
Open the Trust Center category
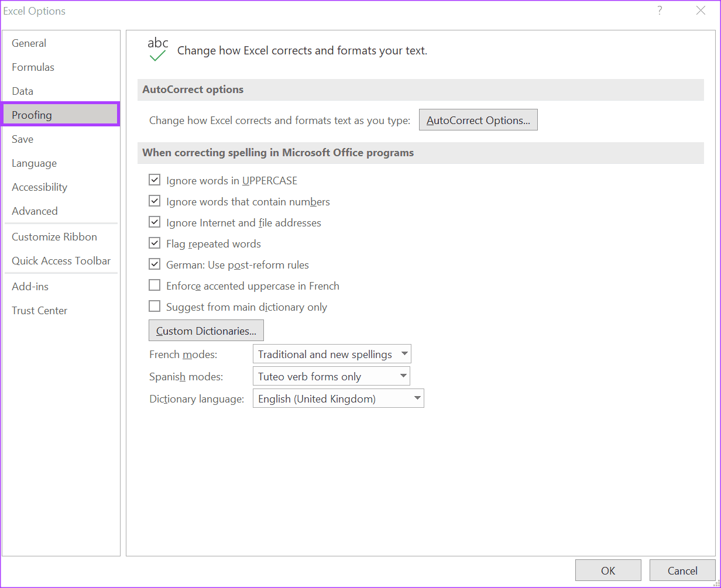[x=61, y=311]
